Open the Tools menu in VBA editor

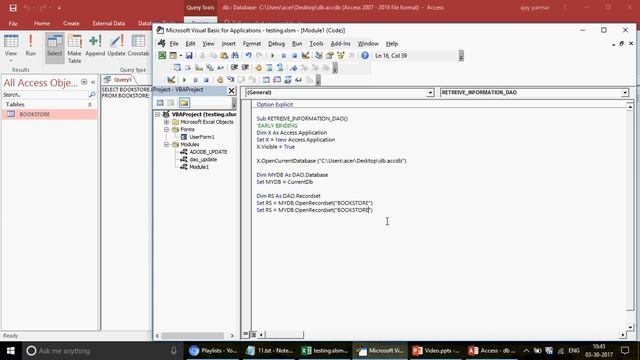point(316,43)
